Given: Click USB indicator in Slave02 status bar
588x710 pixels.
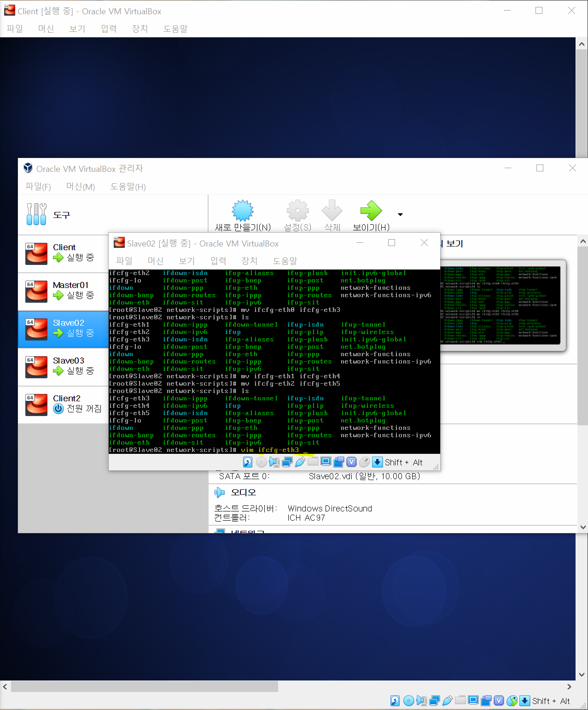Looking at the screenshot, I should (300, 462).
